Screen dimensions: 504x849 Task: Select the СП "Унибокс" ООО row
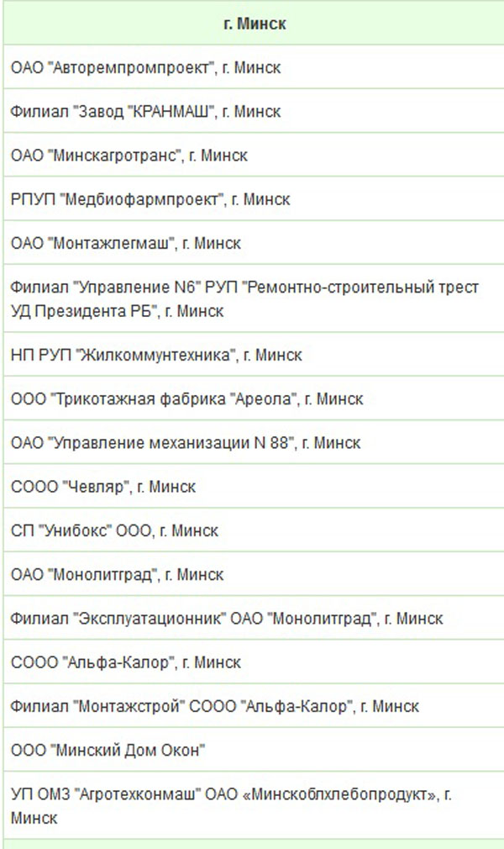(115, 531)
